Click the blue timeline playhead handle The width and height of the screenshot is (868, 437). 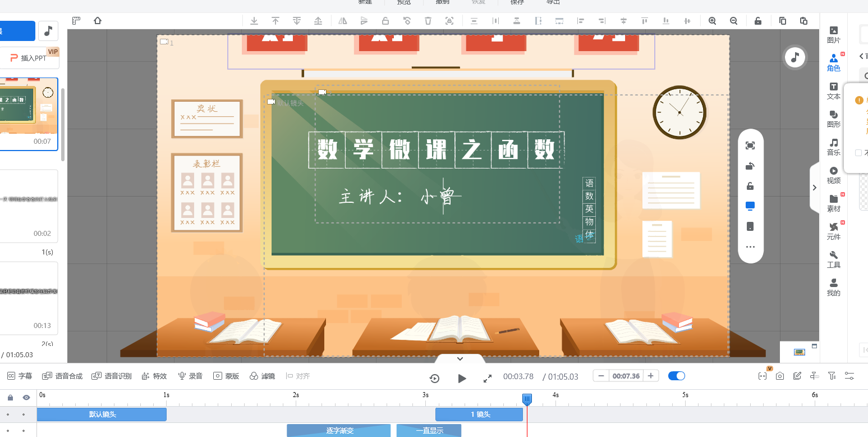(527, 399)
